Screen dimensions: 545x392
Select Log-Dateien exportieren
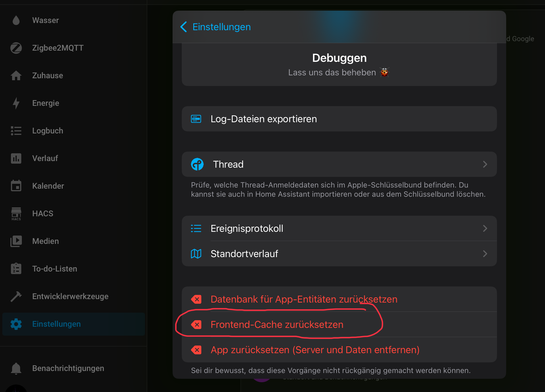(x=339, y=119)
